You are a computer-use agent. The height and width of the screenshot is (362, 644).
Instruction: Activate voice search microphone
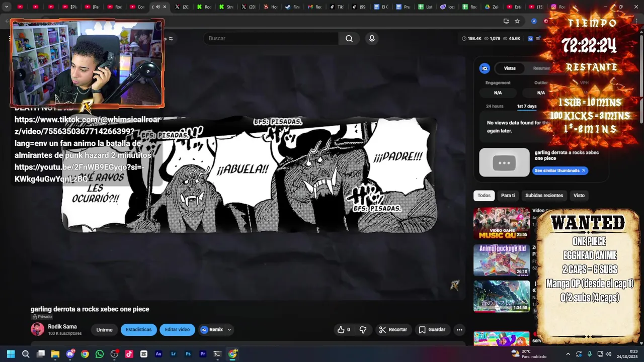point(372,39)
